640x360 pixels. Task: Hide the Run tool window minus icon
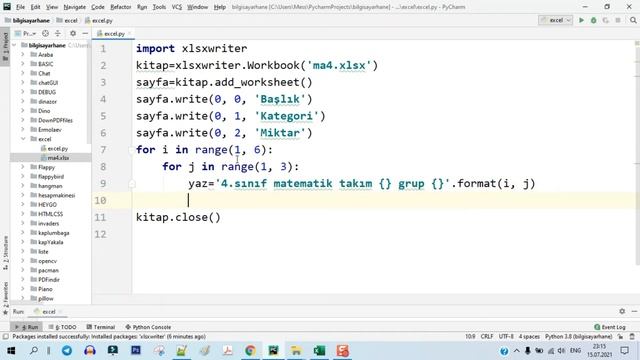pyautogui.click(x=634, y=311)
